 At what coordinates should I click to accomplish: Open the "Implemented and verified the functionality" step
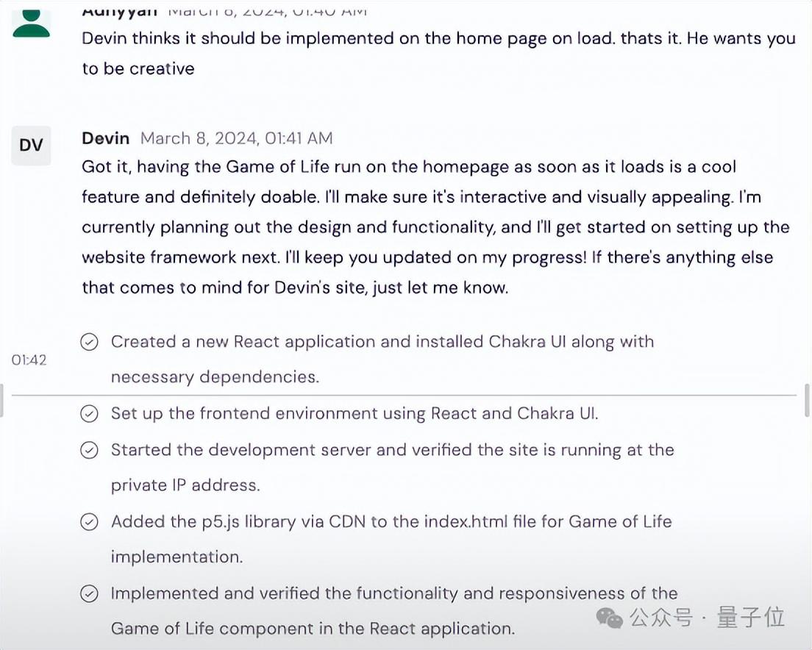click(393, 594)
